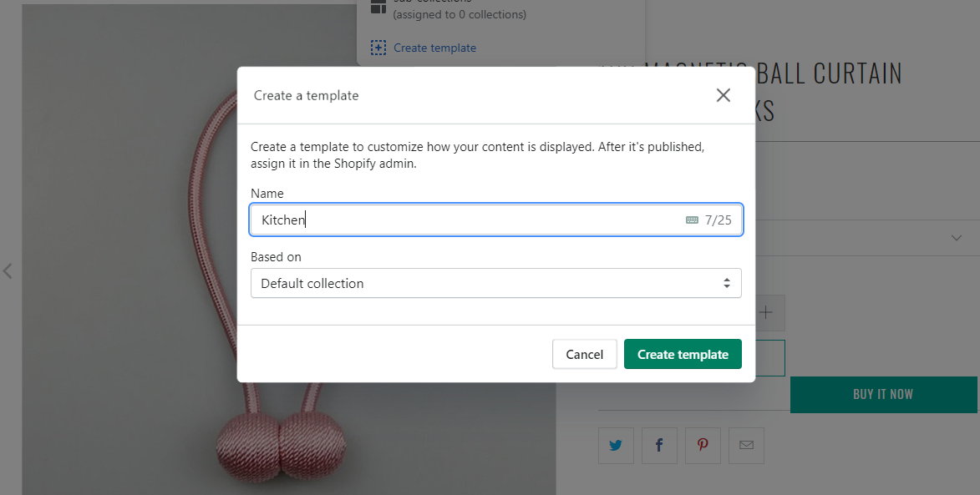Share on Facebook icon
The height and width of the screenshot is (495, 980).
659,446
